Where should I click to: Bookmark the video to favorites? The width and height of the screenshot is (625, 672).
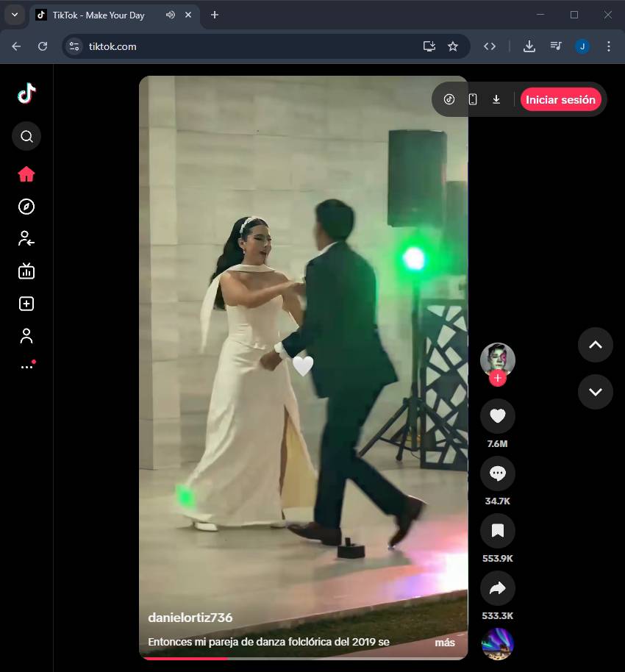point(497,531)
